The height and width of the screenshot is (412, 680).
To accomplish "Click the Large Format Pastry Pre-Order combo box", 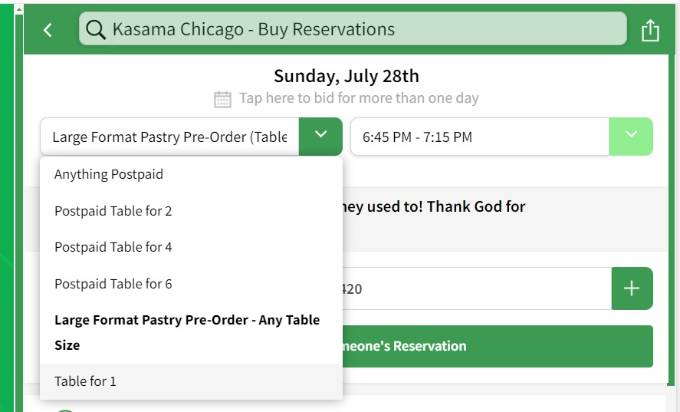I will point(170,136).
